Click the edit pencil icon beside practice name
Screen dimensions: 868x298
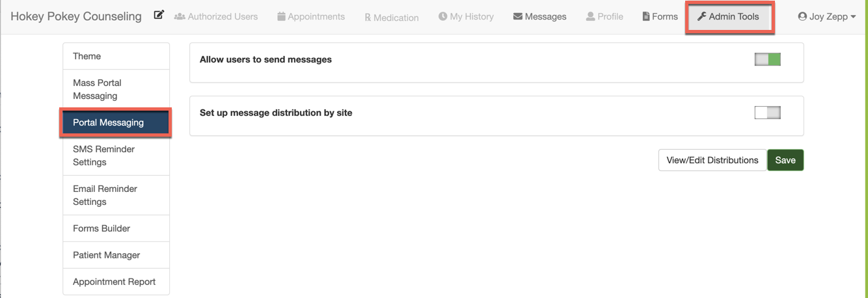pyautogui.click(x=159, y=15)
